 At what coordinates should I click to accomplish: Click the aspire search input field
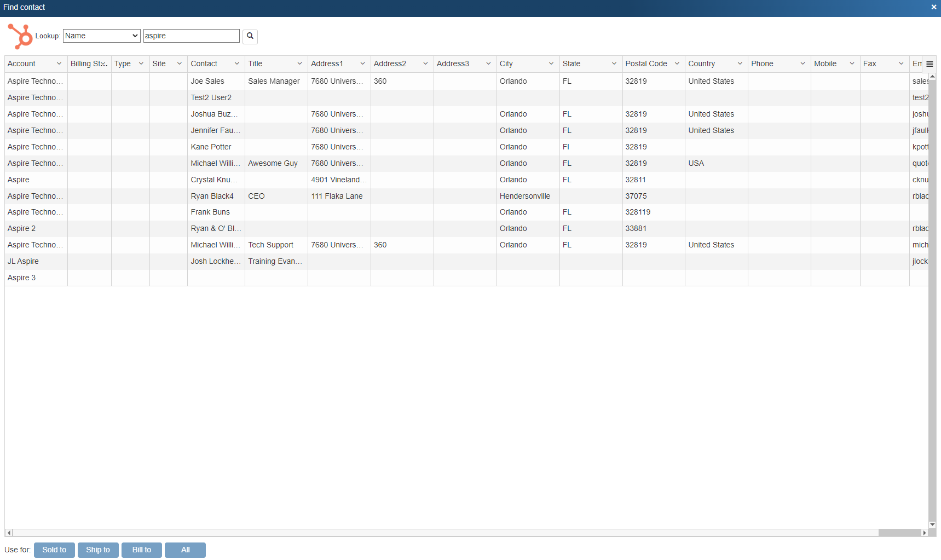tap(191, 36)
